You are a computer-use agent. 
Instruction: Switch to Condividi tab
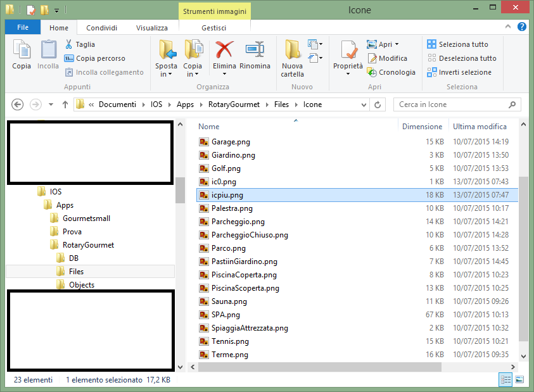coord(101,28)
